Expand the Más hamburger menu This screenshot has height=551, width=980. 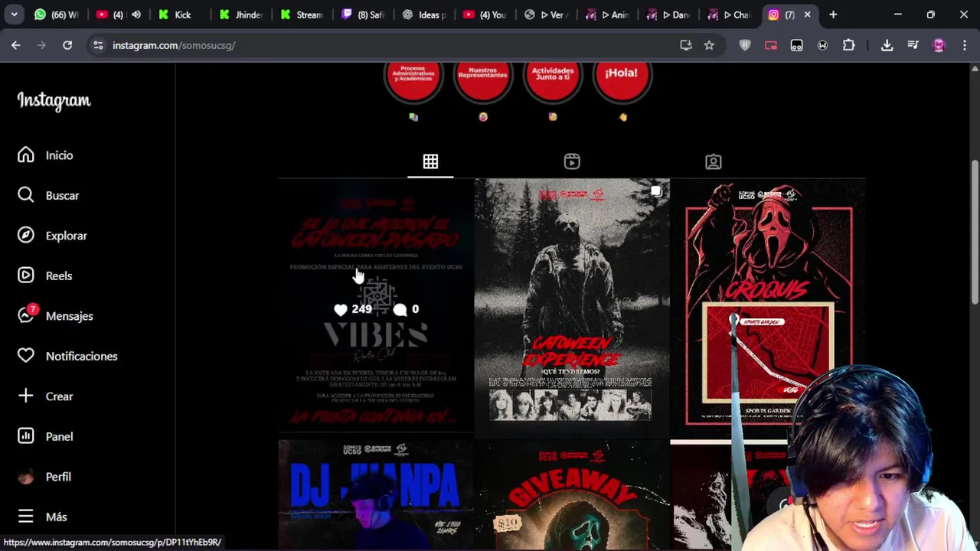(x=26, y=517)
